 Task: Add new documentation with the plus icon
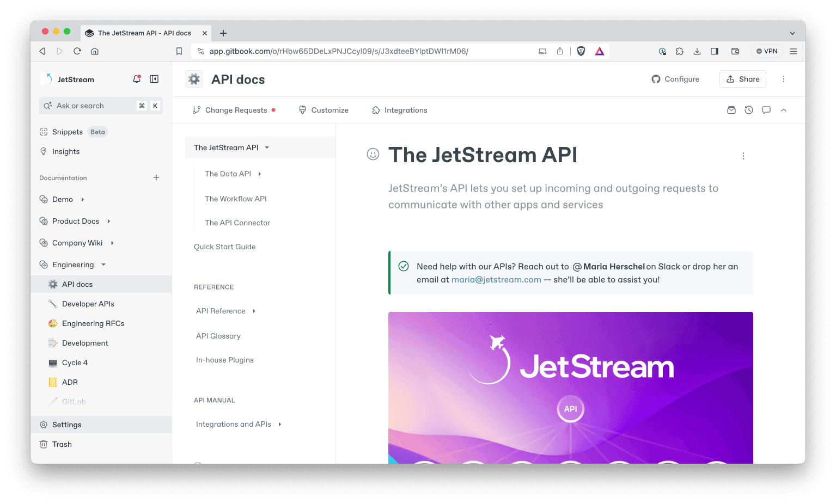point(156,177)
